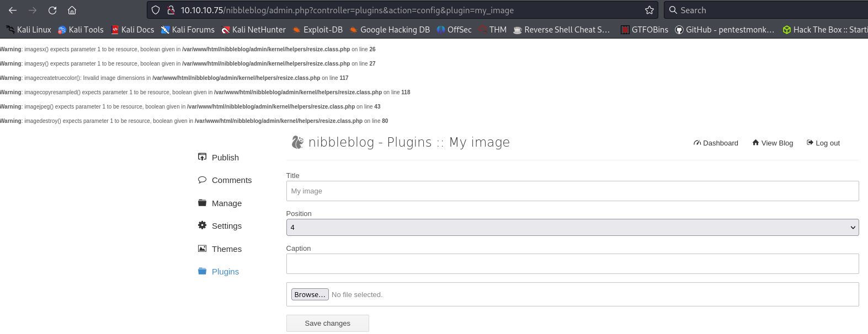The width and height of the screenshot is (868, 334).
Task: Click the Save changes button
Action: tap(328, 323)
